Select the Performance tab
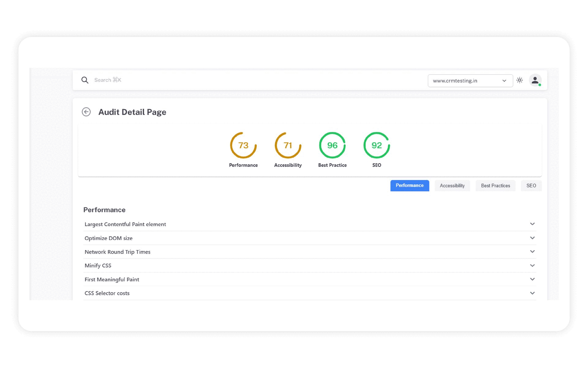Viewport: 588px width, 368px height. tap(409, 186)
